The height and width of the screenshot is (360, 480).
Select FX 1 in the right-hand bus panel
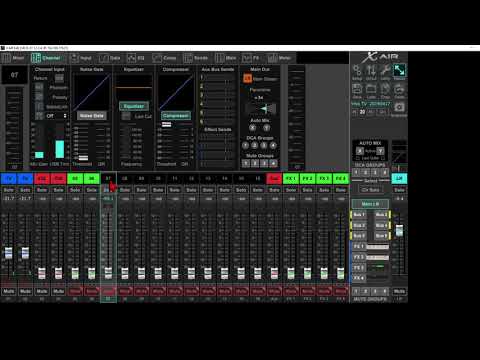click(x=359, y=246)
